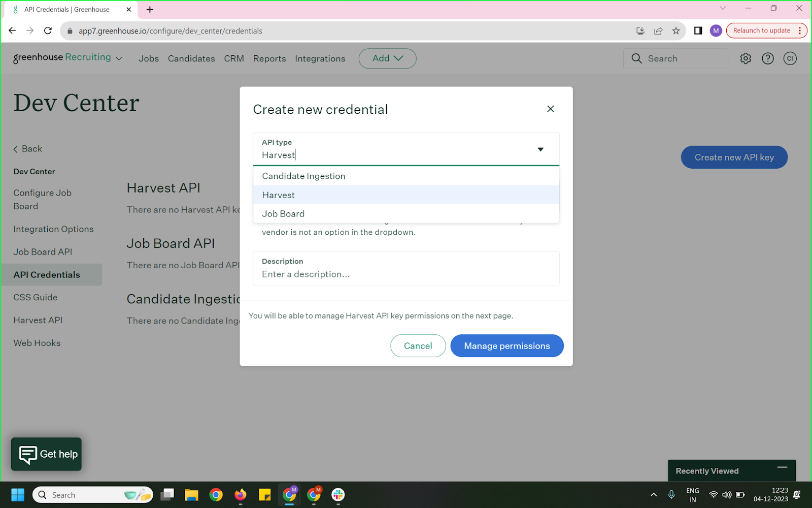The image size is (812, 508).
Task: Open Web Hooks sidebar link
Action: (37, 343)
